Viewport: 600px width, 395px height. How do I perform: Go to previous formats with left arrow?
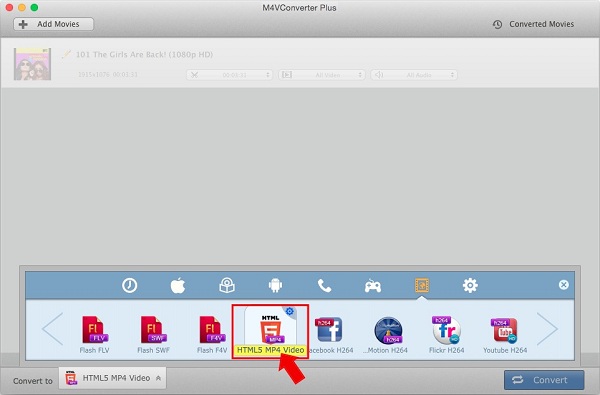click(x=53, y=329)
